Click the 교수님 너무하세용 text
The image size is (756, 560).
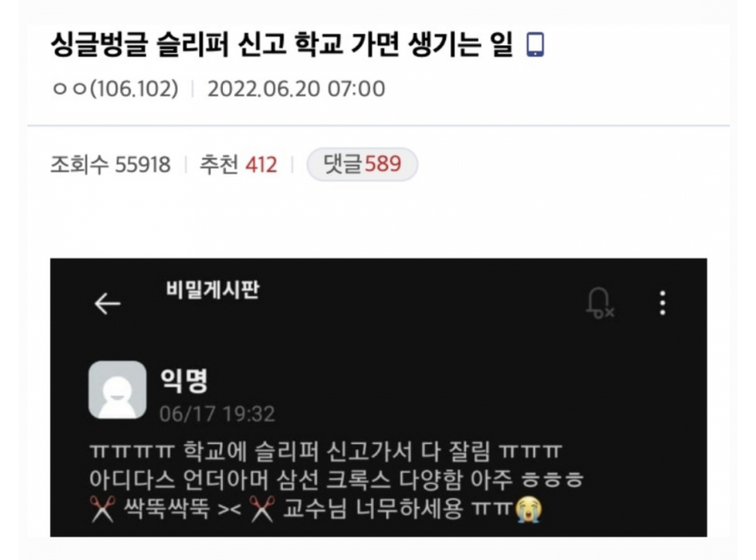coord(372,509)
